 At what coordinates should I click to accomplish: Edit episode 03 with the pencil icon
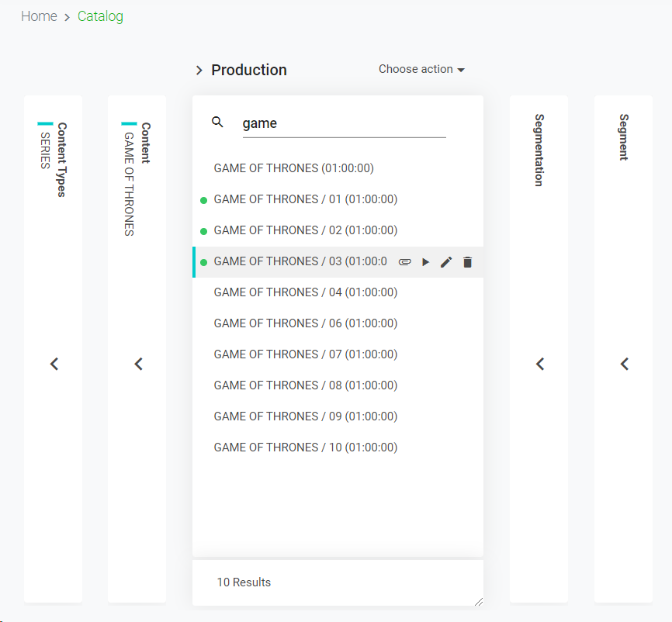(446, 262)
